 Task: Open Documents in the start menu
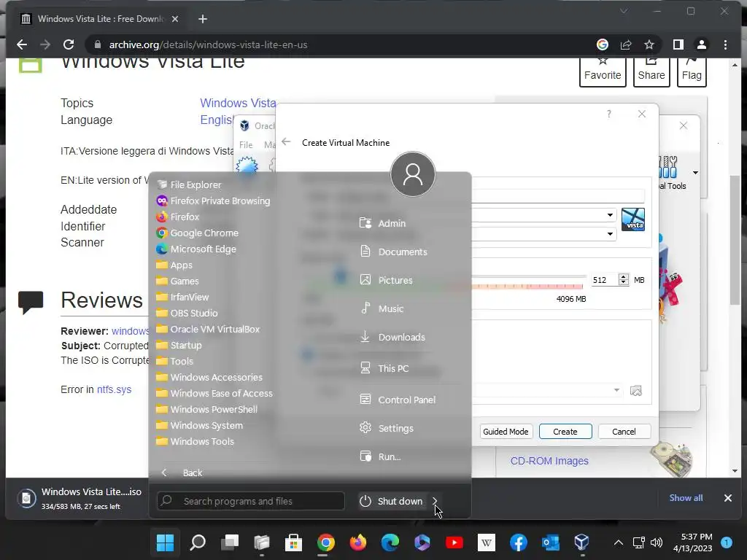(393, 252)
